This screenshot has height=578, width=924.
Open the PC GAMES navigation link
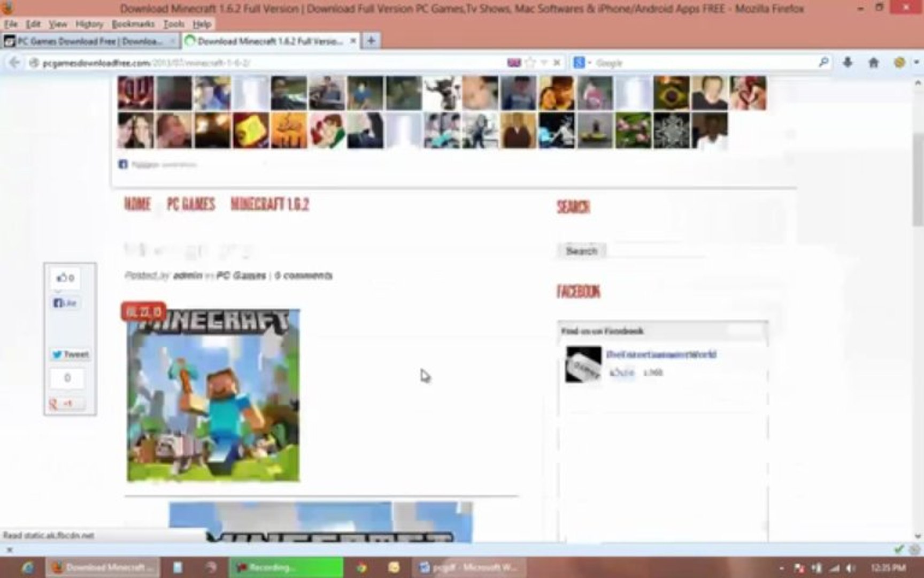pyautogui.click(x=191, y=204)
